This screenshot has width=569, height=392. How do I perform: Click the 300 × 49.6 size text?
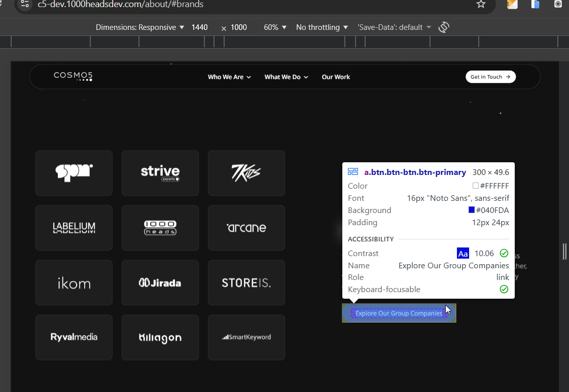pyautogui.click(x=490, y=172)
